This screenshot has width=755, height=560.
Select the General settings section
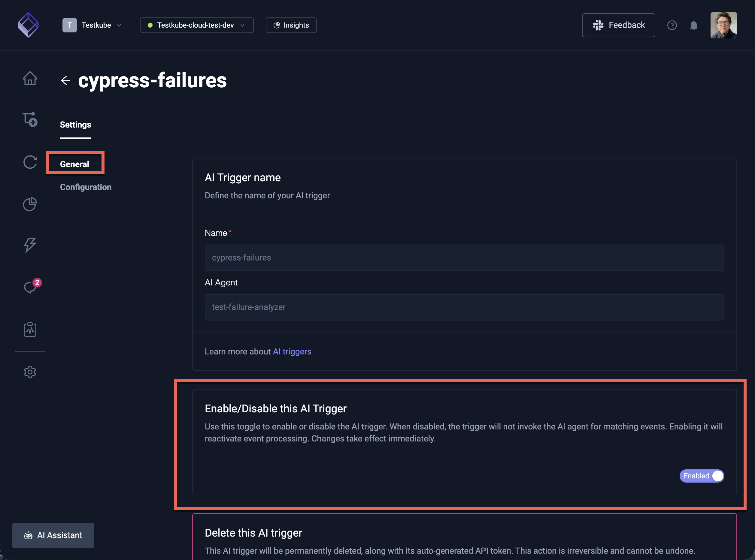[74, 164]
